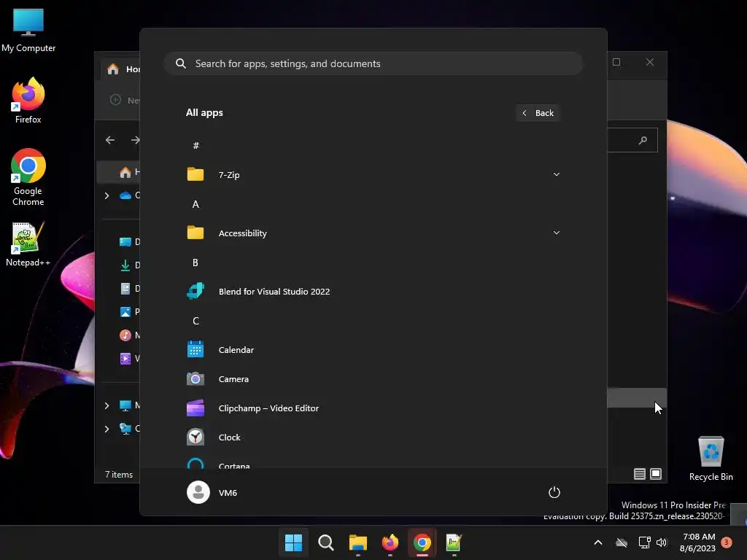Open the power options button
Viewport: 747px width, 560px height.
pos(554,492)
